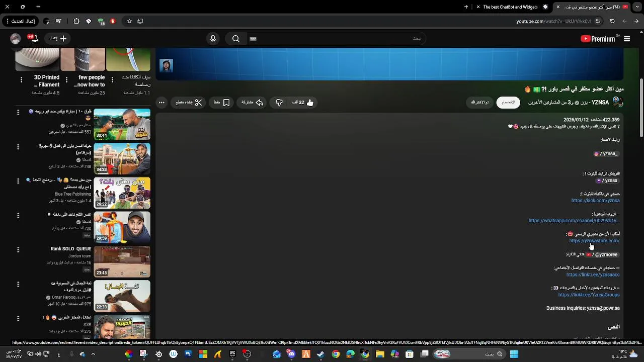Open site information icon in address bar
Screen dimensions: 644x362
(598, 21)
